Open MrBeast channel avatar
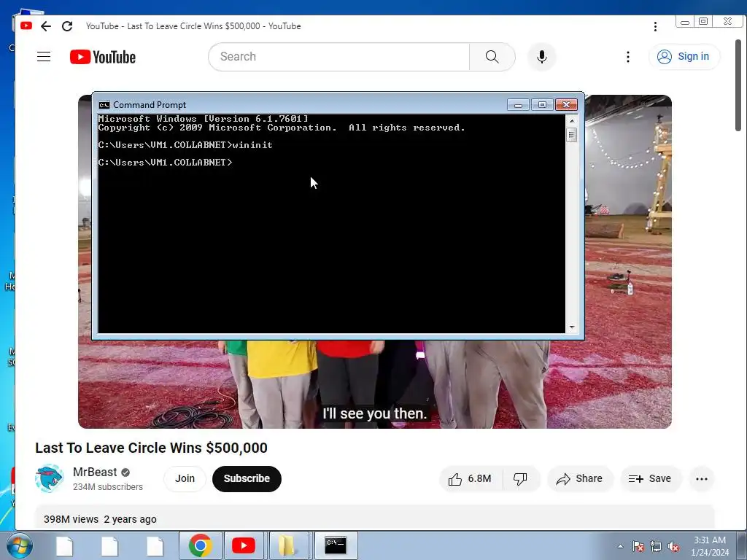The image size is (747, 560). (50, 478)
